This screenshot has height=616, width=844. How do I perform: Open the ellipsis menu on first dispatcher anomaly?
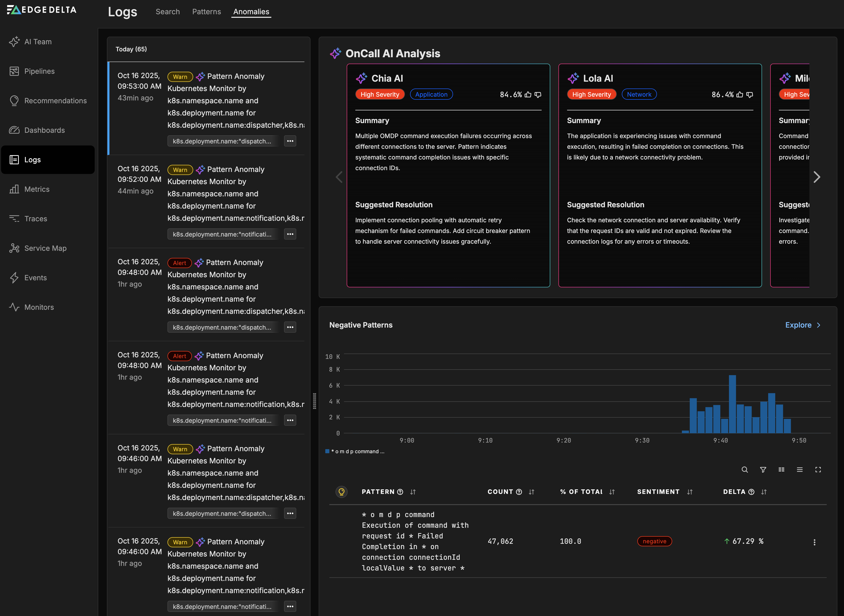click(290, 141)
